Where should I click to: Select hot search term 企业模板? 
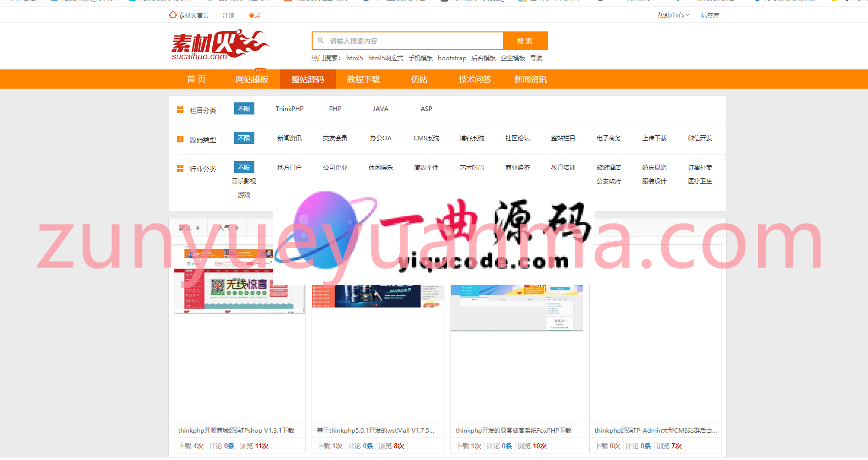tap(513, 58)
